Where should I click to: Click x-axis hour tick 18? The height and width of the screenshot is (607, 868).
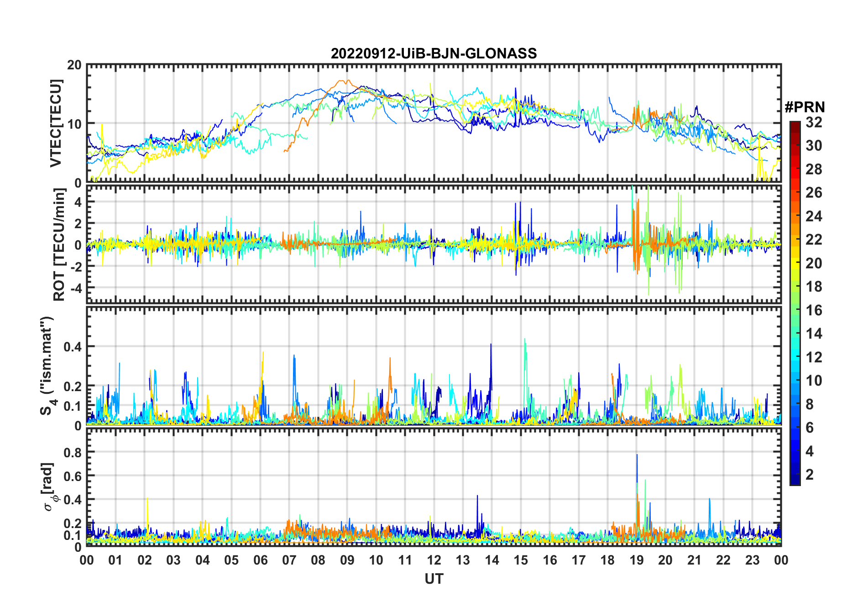click(x=607, y=560)
